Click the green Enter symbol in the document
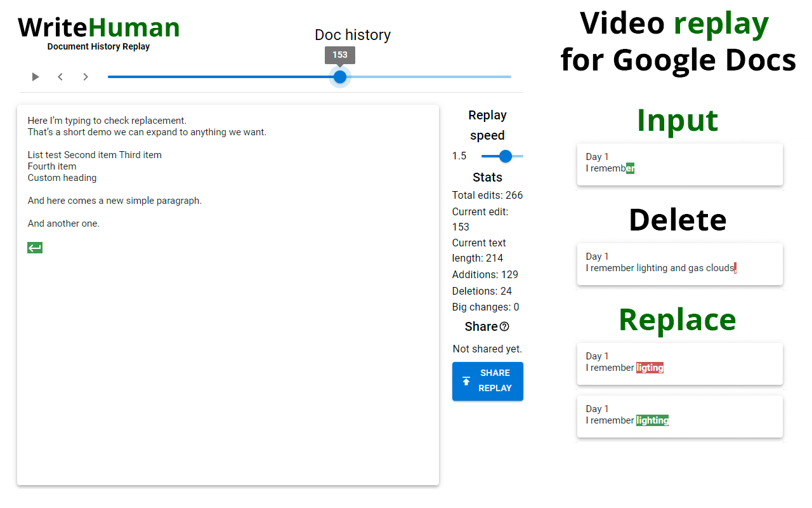Viewport: 812px width, 508px height. point(34,247)
